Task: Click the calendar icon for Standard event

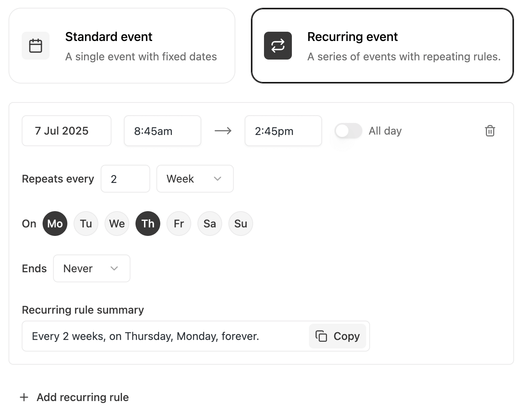Action: point(36,46)
